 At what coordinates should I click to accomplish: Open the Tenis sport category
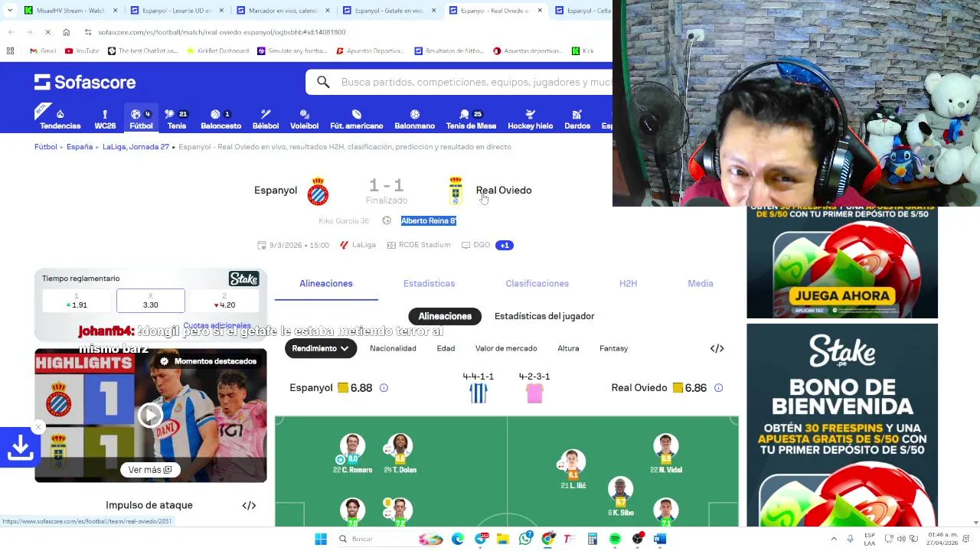[x=177, y=119]
